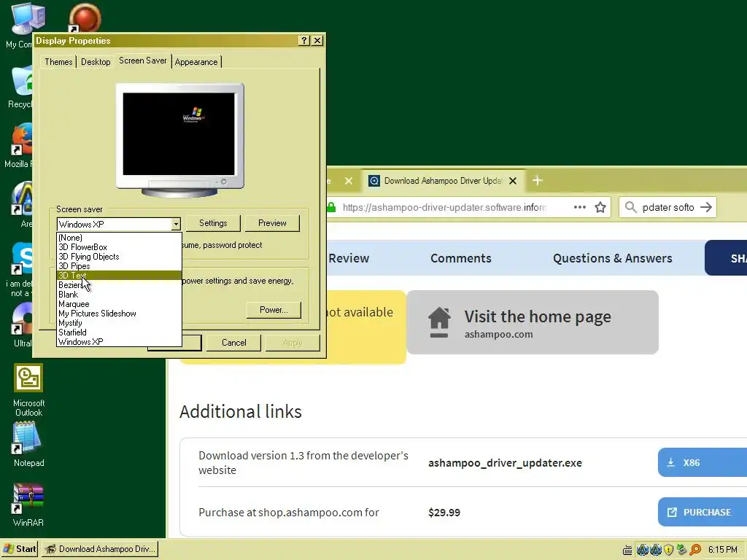Choose Starfield screen saver
The width and height of the screenshot is (747, 560).
119,332
